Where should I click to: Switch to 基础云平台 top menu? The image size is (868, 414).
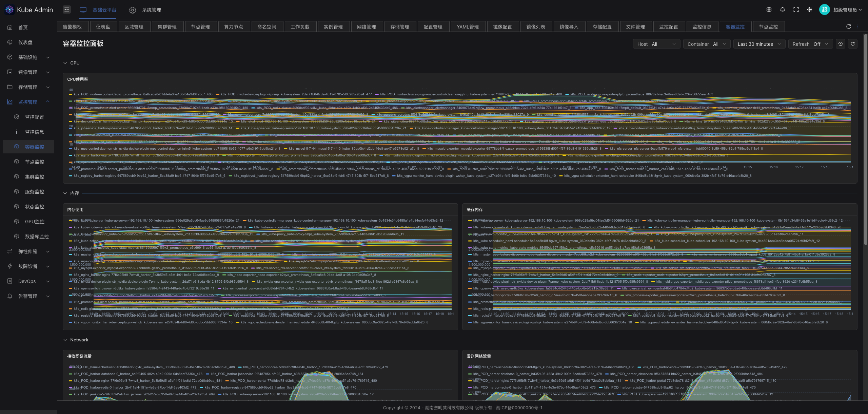pos(98,10)
